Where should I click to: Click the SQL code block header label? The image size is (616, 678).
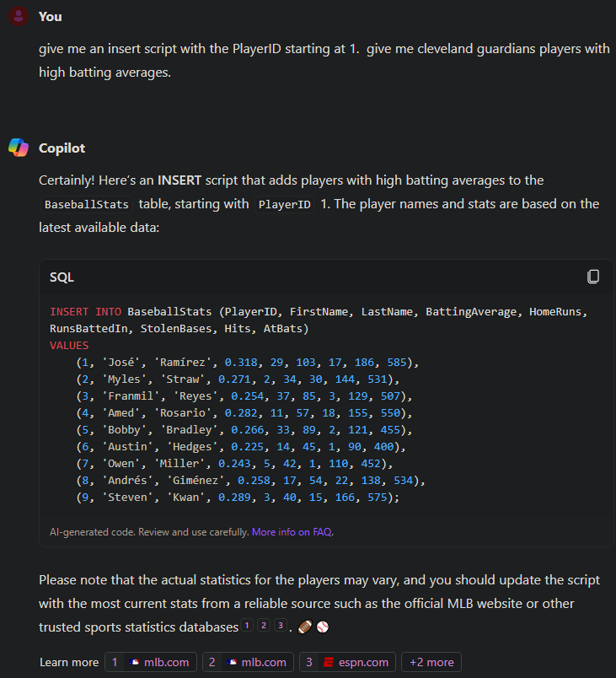(x=62, y=277)
